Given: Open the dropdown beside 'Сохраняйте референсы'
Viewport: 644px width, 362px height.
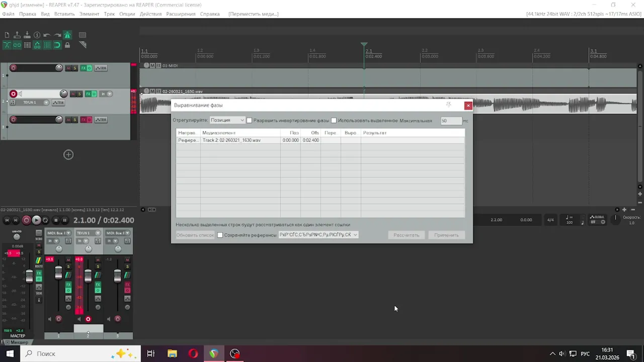Looking at the screenshot, I should pyautogui.click(x=318, y=235).
